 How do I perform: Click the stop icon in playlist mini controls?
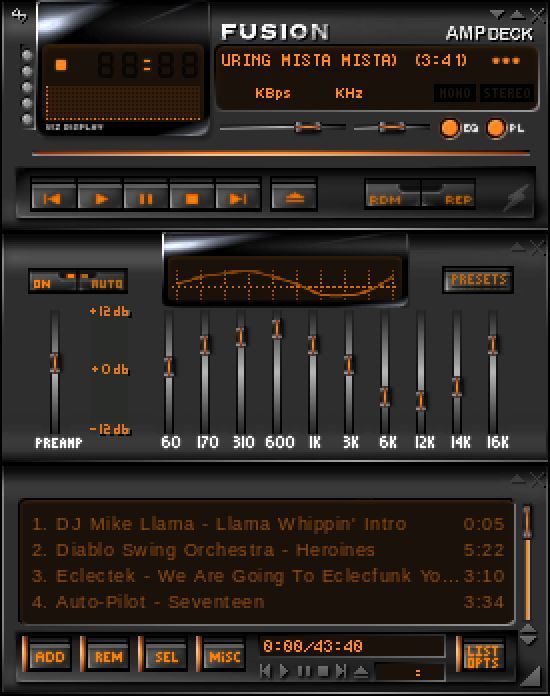pos(323,671)
